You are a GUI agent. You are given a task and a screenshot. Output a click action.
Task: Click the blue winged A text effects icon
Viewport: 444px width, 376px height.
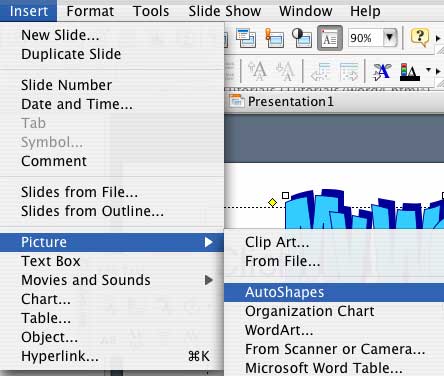(381, 71)
